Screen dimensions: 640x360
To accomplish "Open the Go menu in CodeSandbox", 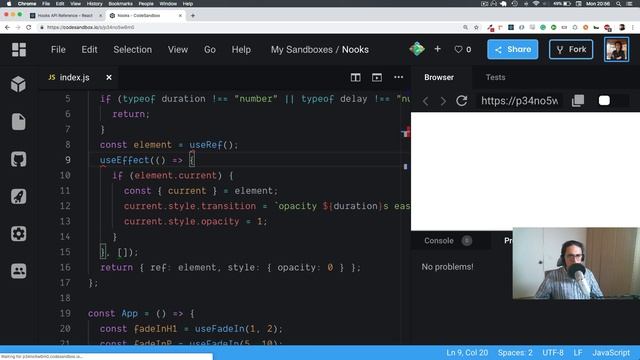I will coord(209,49).
